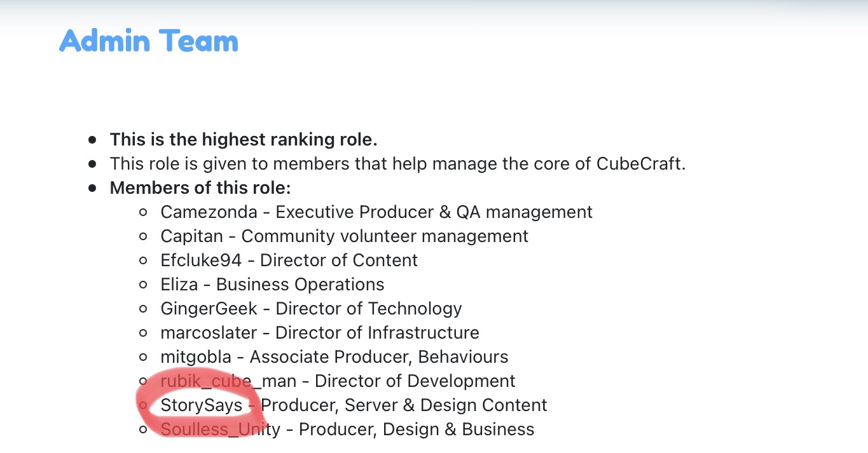This screenshot has height=453, width=868.
Task: Click the Admin Team heading
Action: coord(149,41)
